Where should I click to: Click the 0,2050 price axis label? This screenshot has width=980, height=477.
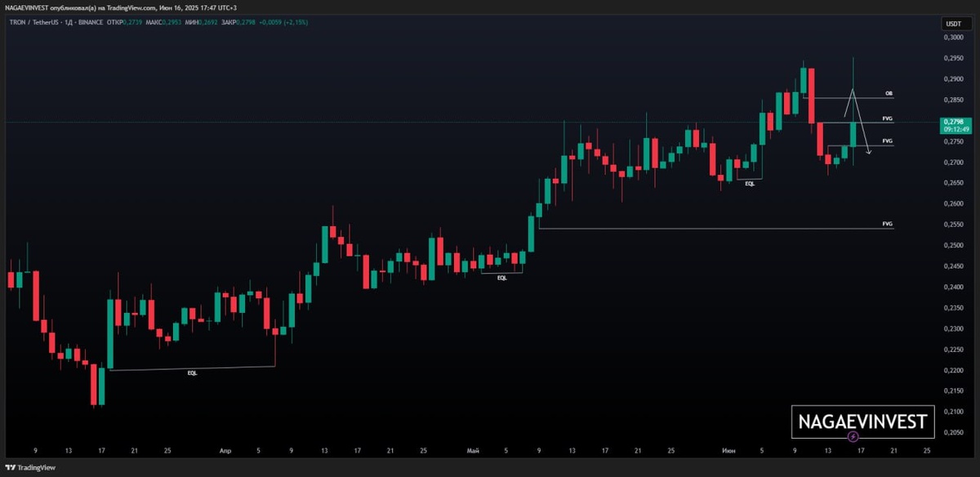(952, 433)
